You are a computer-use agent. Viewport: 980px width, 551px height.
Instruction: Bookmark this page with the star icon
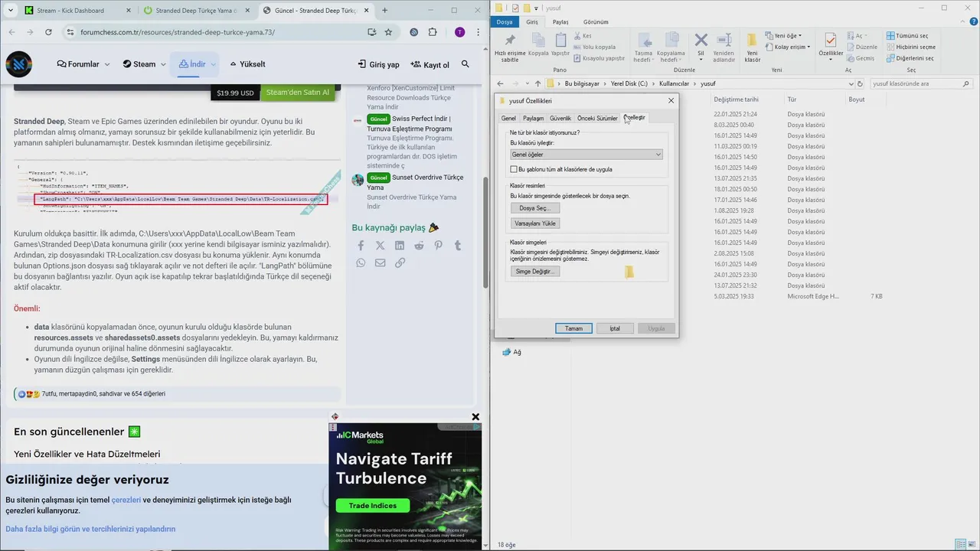click(388, 32)
